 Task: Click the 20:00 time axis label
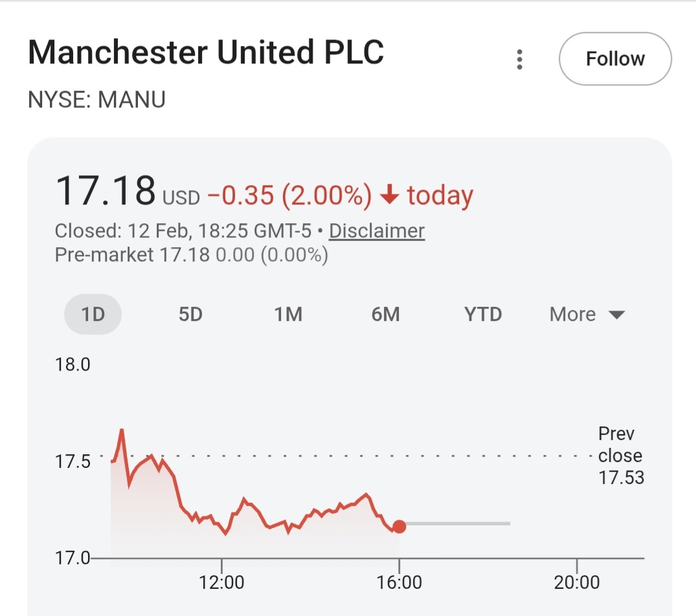coord(577,582)
